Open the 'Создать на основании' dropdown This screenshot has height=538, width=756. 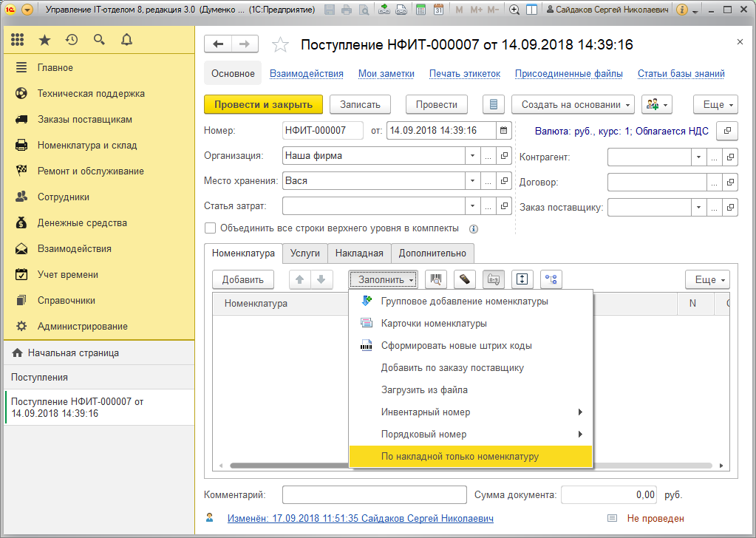pyautogui.click(x=573, y=105)
